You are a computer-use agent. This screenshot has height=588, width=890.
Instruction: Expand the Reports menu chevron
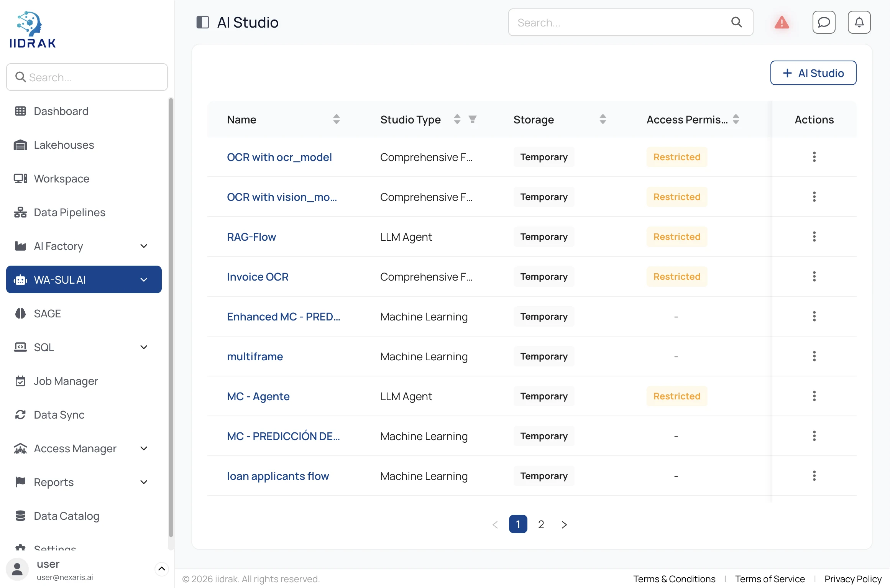[144, 482]
